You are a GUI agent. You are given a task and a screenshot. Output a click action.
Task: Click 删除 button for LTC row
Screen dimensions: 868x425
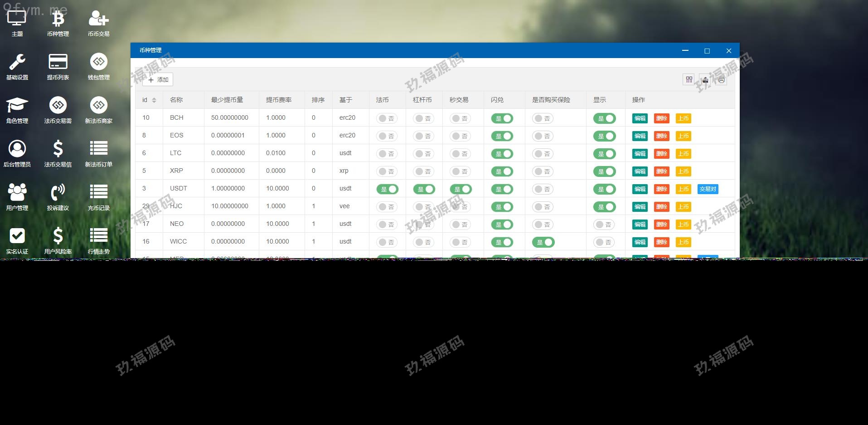tap(661, 154)
